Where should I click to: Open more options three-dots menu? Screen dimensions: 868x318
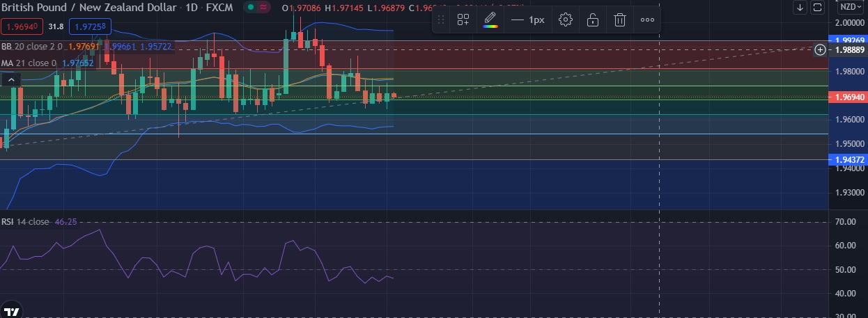coord(647,19)
